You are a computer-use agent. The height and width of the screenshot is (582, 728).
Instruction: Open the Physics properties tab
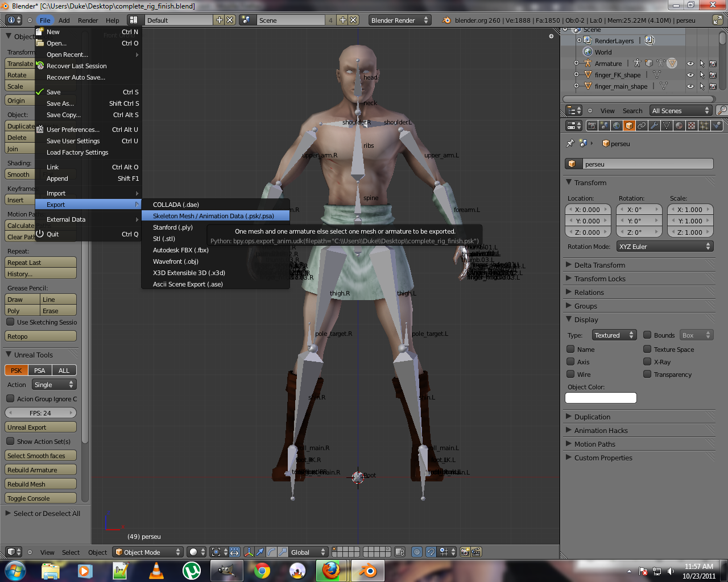tap(717, 126)
